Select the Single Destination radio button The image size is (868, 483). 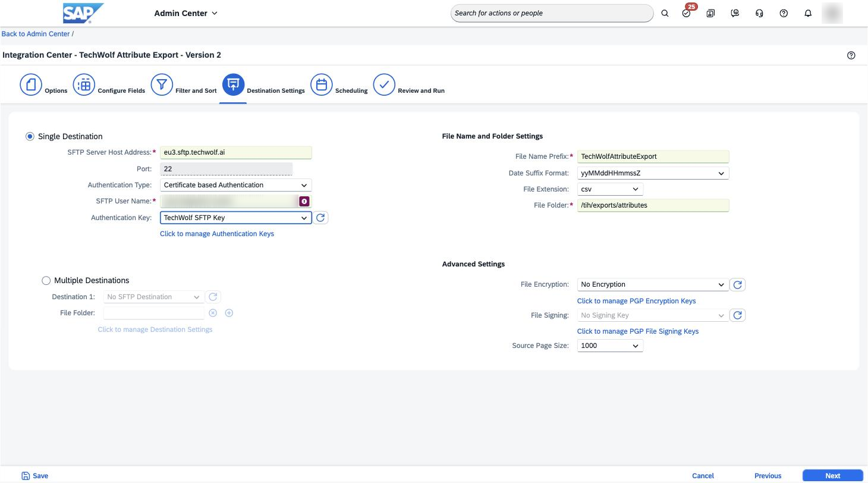[x=30, y=137]
